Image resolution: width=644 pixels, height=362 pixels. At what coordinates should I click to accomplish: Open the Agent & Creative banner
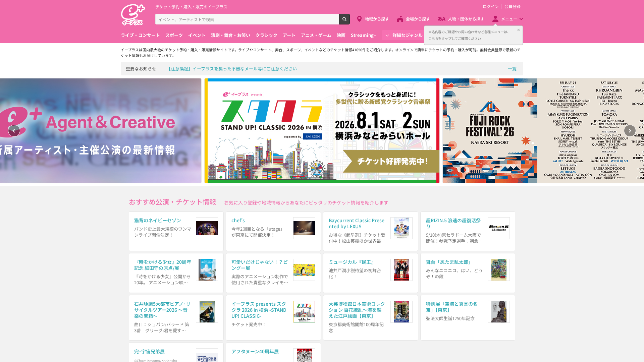tap(101, 131)
